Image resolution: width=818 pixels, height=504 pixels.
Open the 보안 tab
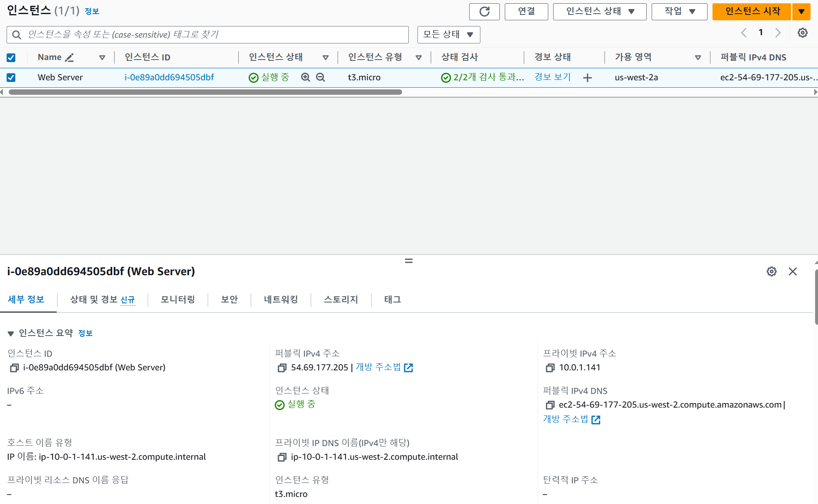pyautogui.click(x=229, y=300)
